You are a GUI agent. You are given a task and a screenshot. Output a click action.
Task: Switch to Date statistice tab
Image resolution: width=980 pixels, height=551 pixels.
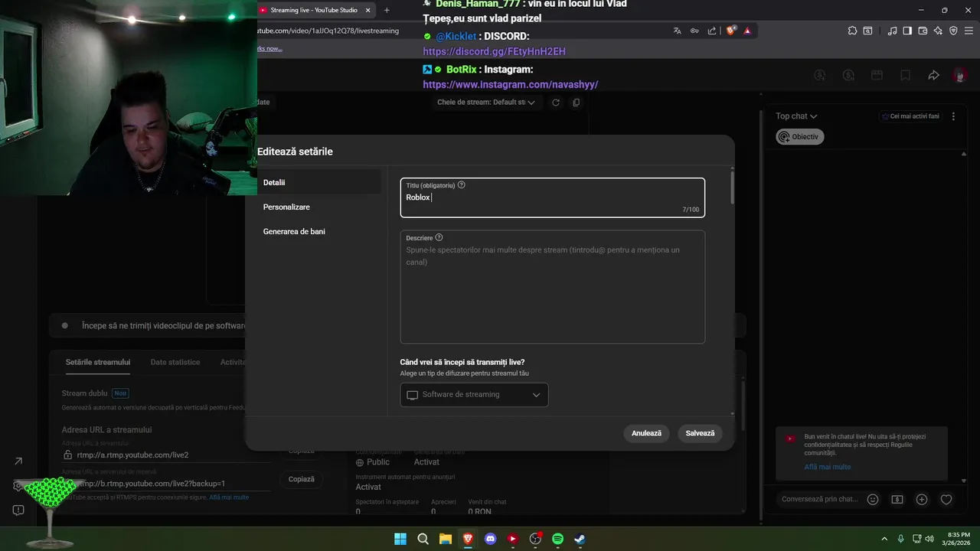(x=175, y=362)
